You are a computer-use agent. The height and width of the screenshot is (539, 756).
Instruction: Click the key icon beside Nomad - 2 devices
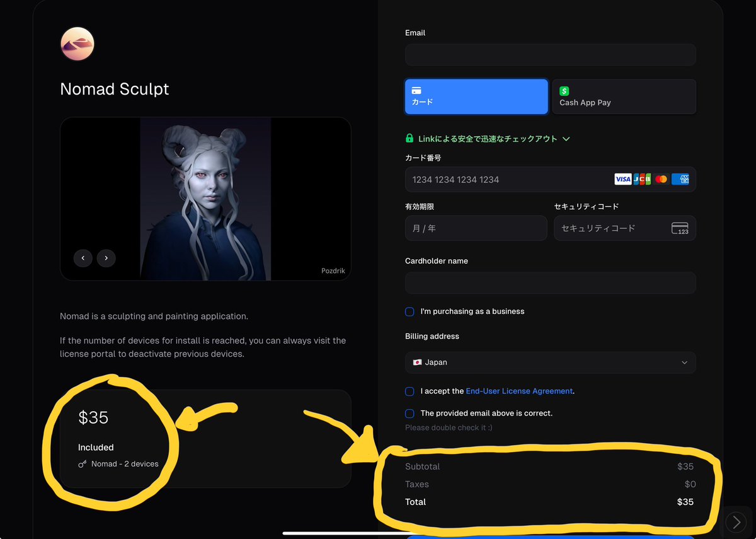pyautogui.click(x=83, y=464)
